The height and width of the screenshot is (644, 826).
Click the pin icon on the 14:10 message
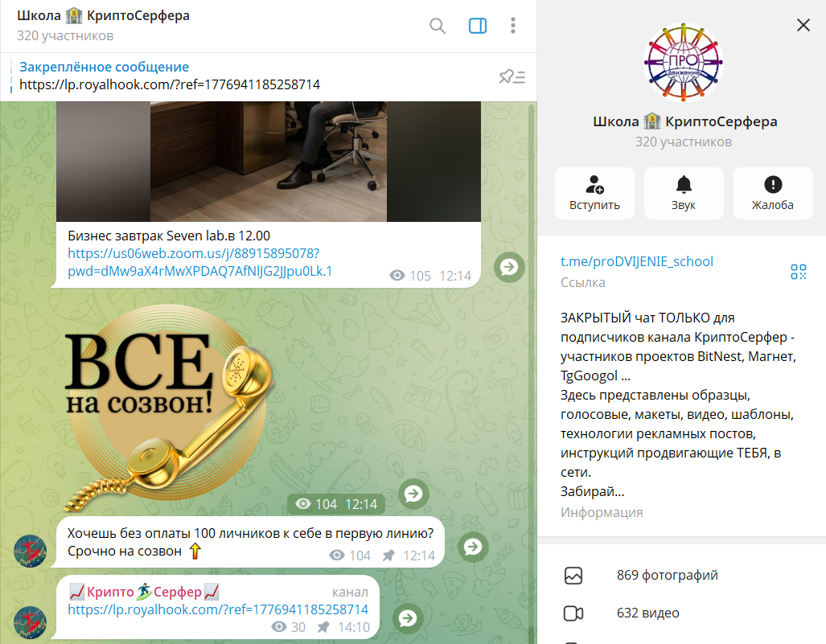tap(323, 627)
